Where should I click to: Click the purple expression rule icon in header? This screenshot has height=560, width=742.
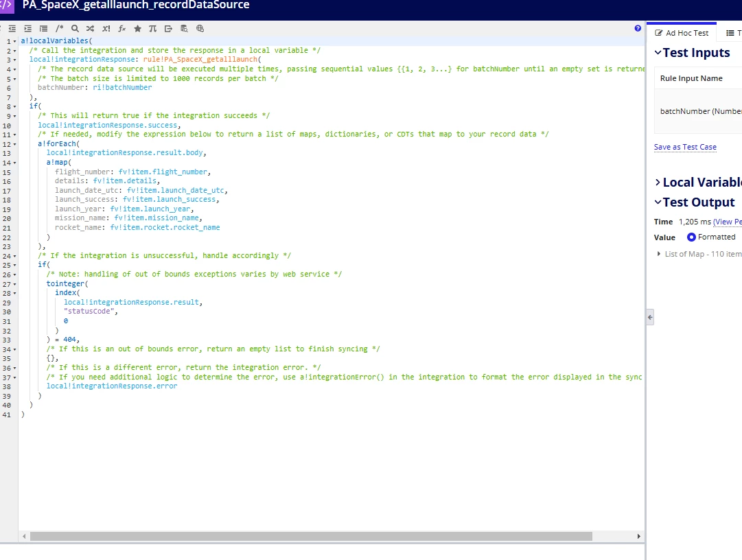(x=7, y=5)
